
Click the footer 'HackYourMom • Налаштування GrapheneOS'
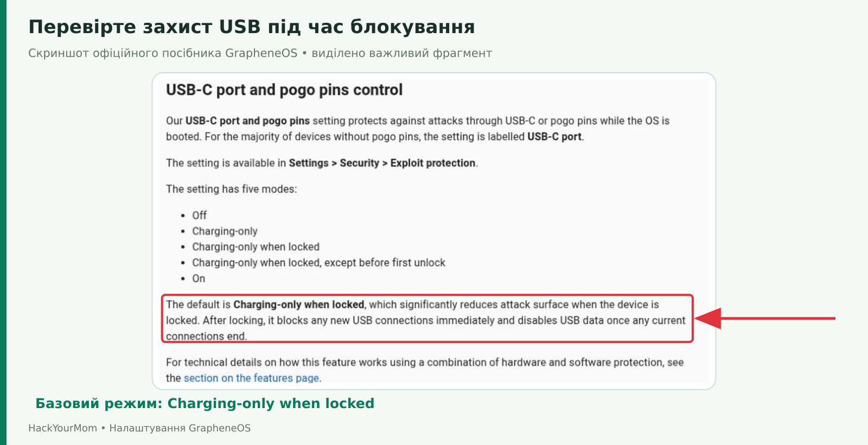(139, 428)
